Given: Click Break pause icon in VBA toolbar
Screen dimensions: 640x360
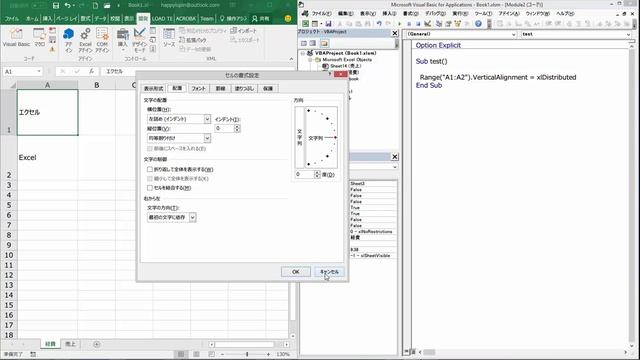Looking at the screenshot, I should (409, 24).
